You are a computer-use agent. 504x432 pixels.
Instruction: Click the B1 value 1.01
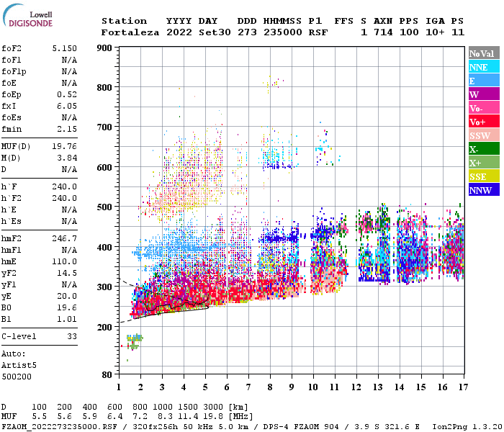coord(67,319)
